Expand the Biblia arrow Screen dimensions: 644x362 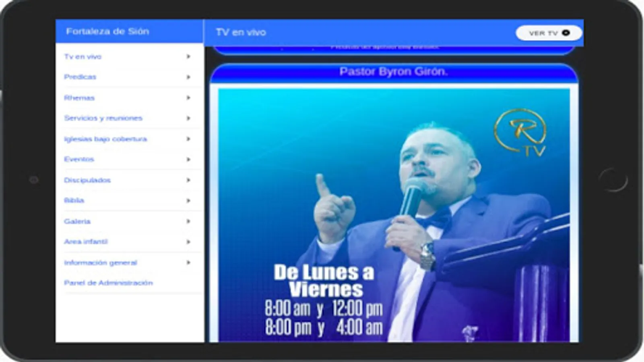[x=188, y=200]
